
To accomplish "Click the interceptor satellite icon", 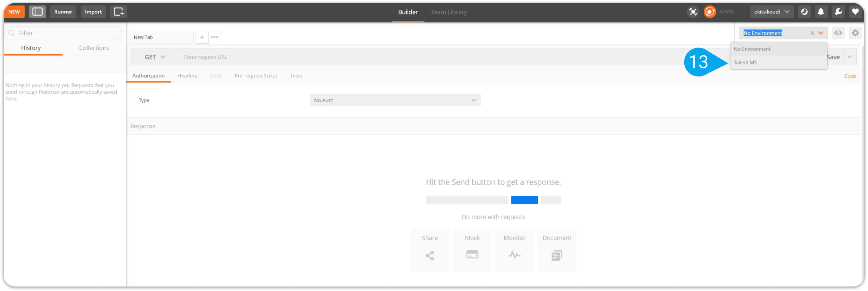I will (x=693, y=12).
